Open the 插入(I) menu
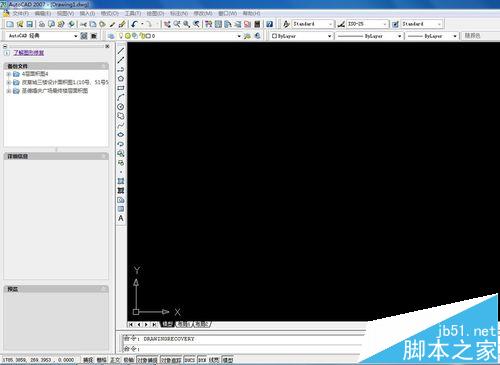Screen dimensions: 500x365 (87, 13)
